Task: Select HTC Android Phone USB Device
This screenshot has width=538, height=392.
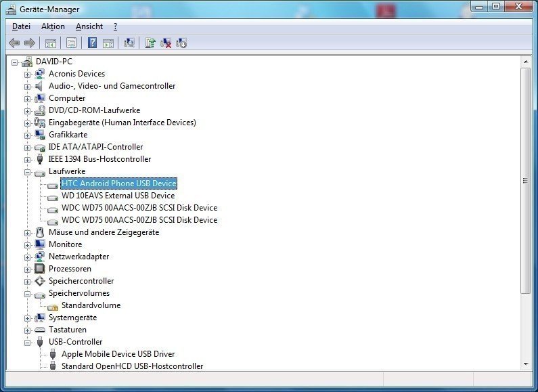Action: pos(118,183)
